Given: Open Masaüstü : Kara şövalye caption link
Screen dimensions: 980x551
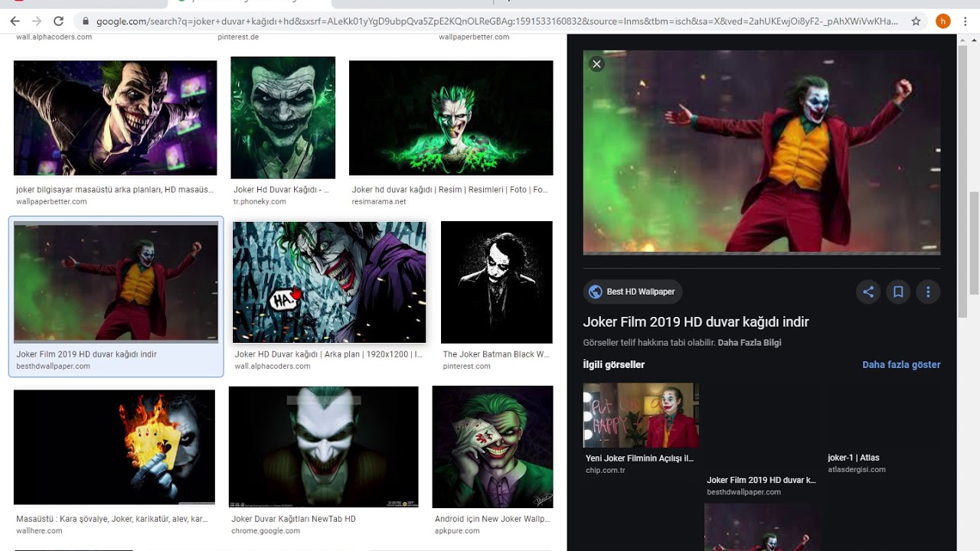Looking at the screenshot, I should click(112, 519).
